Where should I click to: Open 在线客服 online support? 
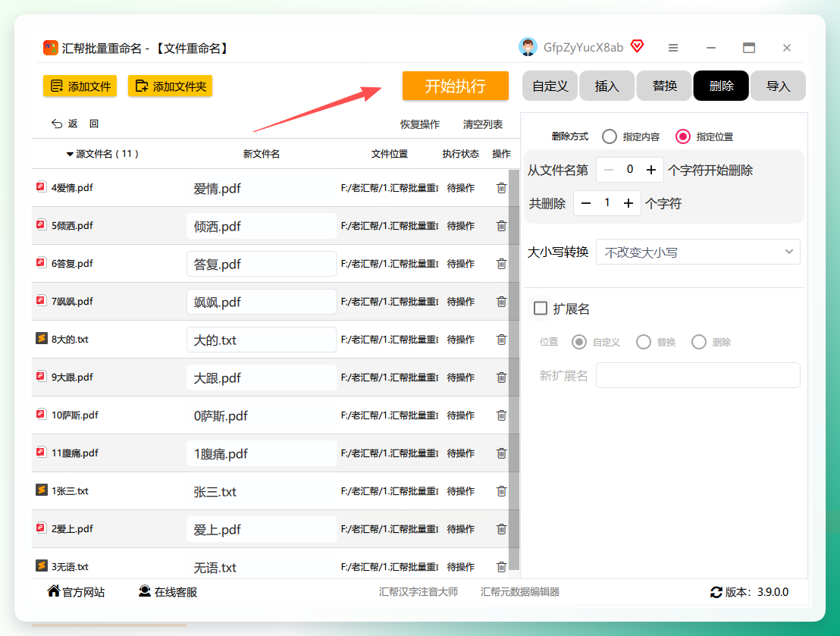(168, 592)
